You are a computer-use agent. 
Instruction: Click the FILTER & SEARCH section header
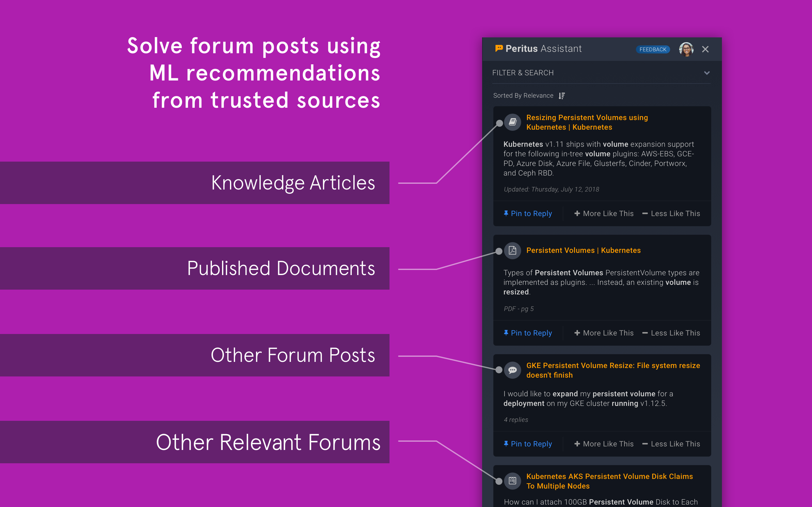tap(523, 73)
